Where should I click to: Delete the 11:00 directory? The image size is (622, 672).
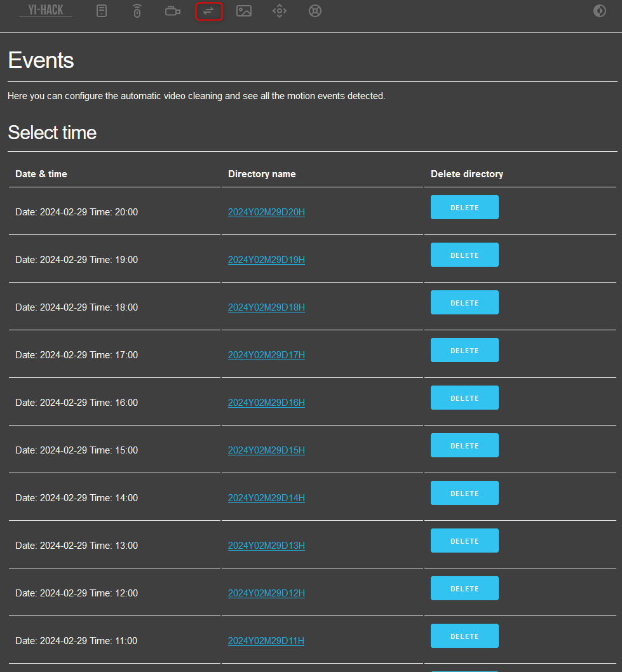(464, 636)
